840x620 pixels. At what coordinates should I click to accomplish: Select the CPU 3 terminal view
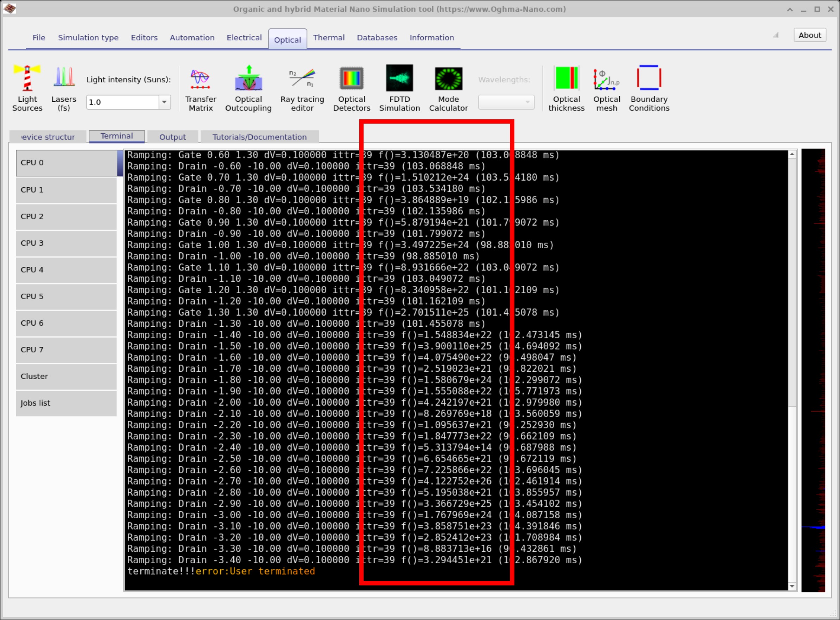click(67, 243)
